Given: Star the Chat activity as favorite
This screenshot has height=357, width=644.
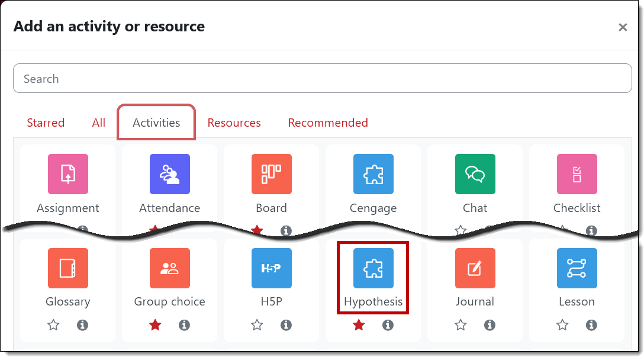Looking at the screenshot, I should click(461, 231).
